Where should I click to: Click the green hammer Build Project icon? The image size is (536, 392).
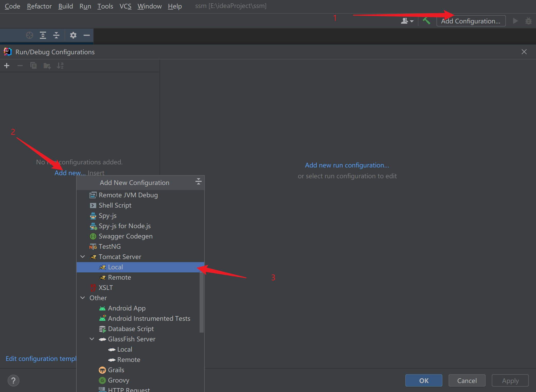click(x=426, y=21)
